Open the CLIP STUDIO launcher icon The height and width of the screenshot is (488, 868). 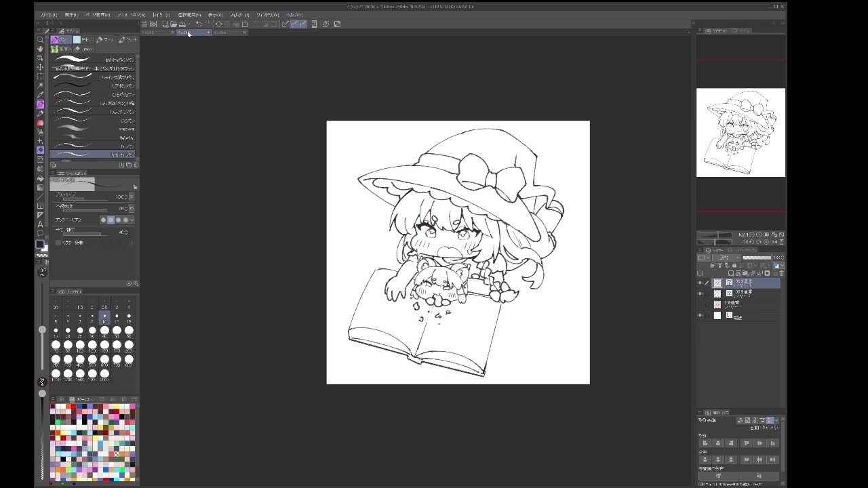click(x=153, y=24)
